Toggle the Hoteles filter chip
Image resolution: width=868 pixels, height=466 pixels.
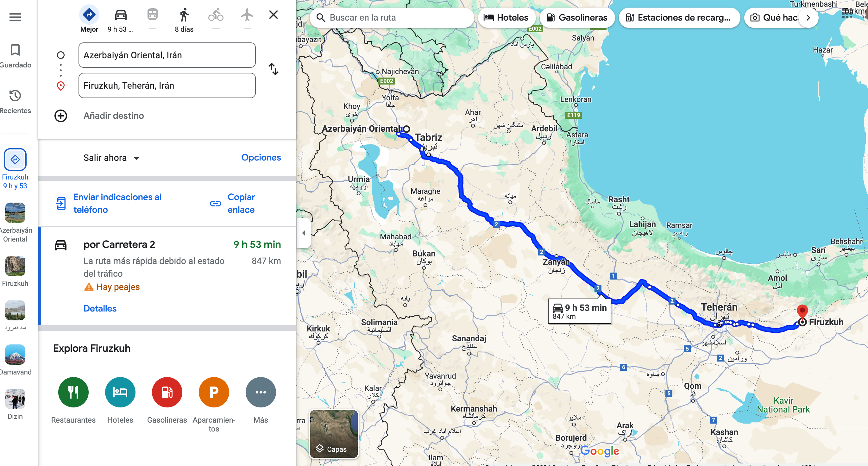click(506, 17)
